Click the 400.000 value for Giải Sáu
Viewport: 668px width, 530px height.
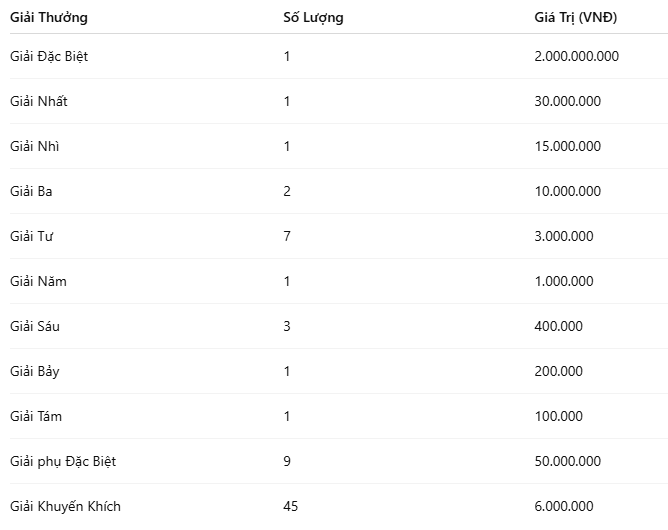[559, 326]
